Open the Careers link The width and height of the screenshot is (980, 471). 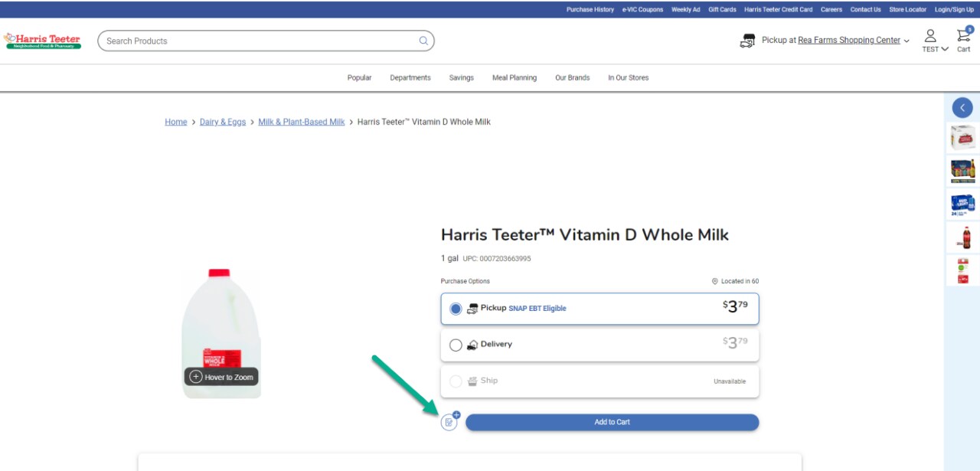[x=831, y=10]
